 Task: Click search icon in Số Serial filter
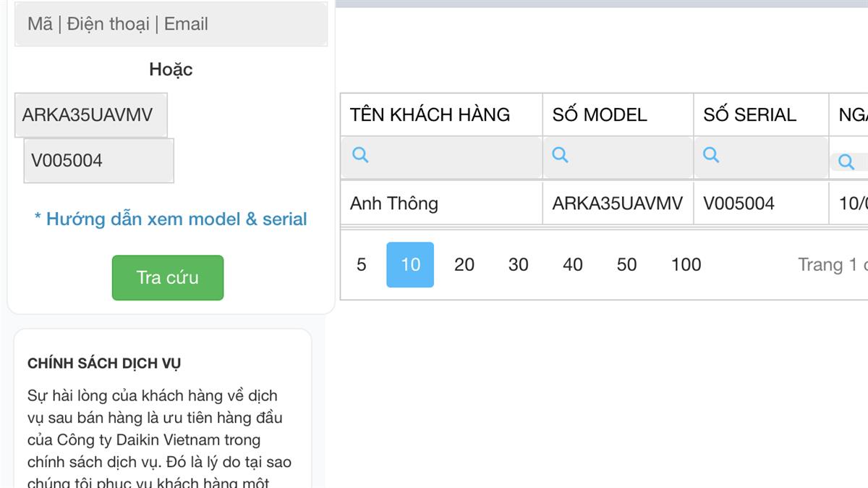[711, 155]
